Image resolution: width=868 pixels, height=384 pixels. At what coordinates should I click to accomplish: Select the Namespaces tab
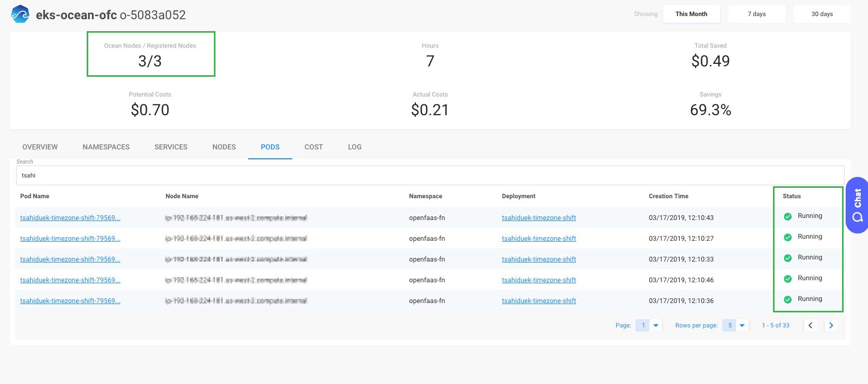[106, 147]
